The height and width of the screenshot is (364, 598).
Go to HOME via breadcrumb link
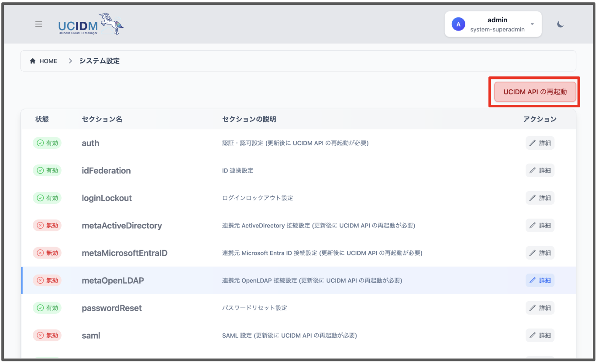48,61
